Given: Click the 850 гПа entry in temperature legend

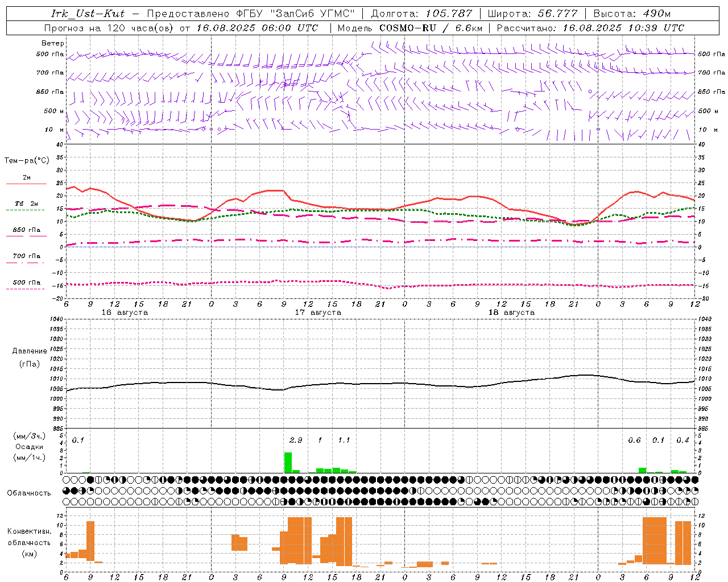Looking at the screenshot, I should click(27, 230).
